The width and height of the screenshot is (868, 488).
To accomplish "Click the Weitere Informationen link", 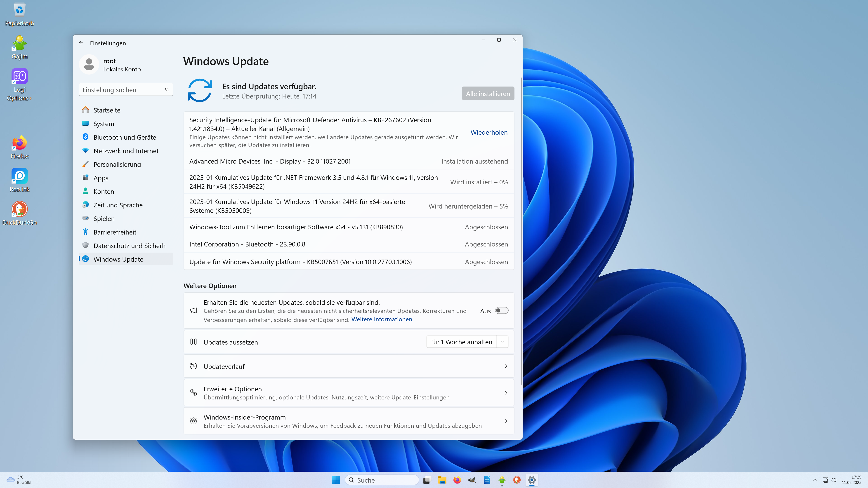I will click(381, 319).
